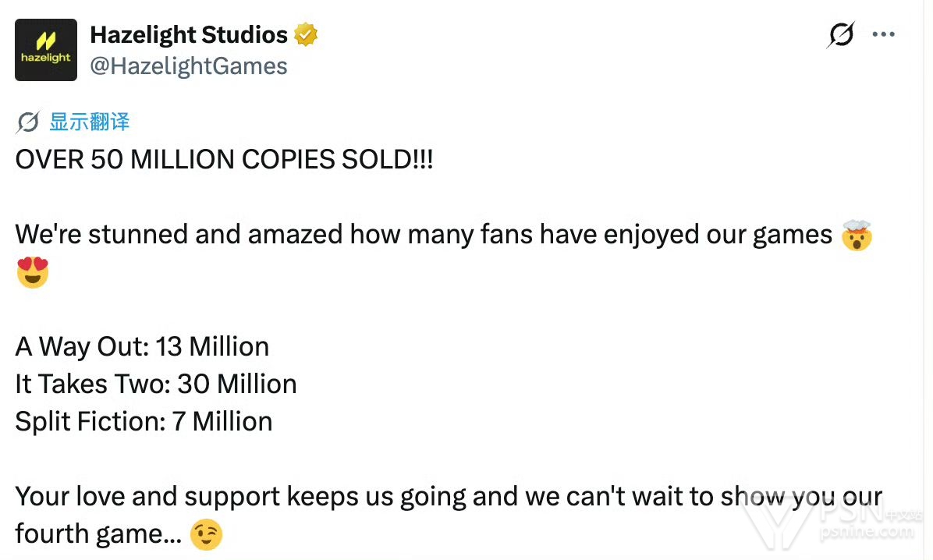This screenshot has width=933, height=560.
Task: Click the exploding head emoji
Action: tap(856, 235)
